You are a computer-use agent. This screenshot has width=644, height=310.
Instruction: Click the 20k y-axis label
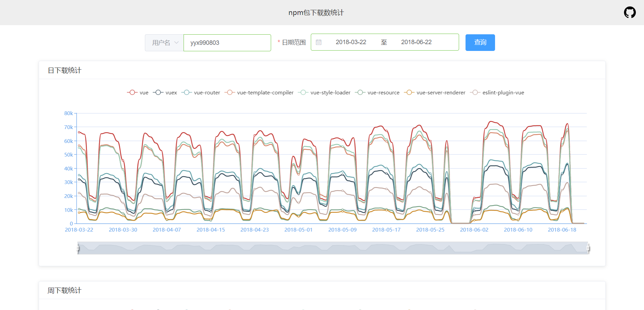[69, 196]
